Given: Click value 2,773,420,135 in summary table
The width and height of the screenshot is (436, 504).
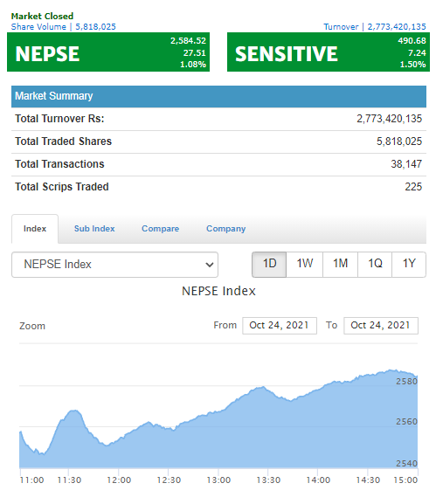Looking at the screenshot, I should point(389,119).
